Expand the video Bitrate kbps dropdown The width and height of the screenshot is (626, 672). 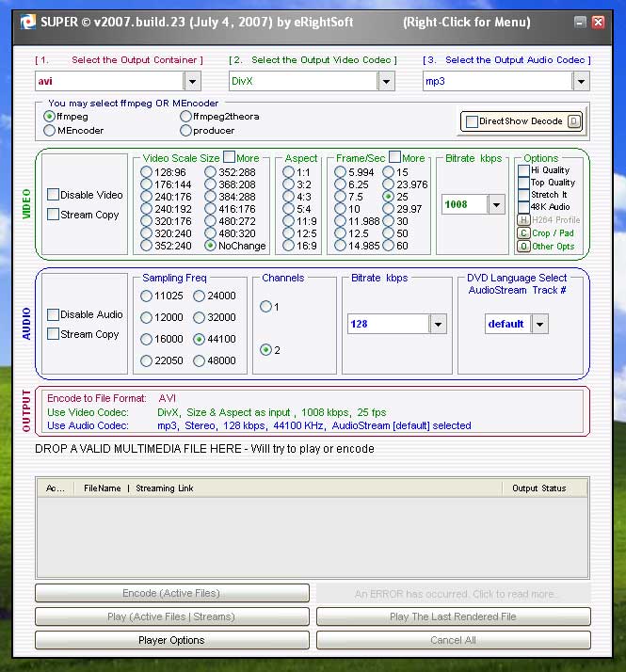(496, 204)
